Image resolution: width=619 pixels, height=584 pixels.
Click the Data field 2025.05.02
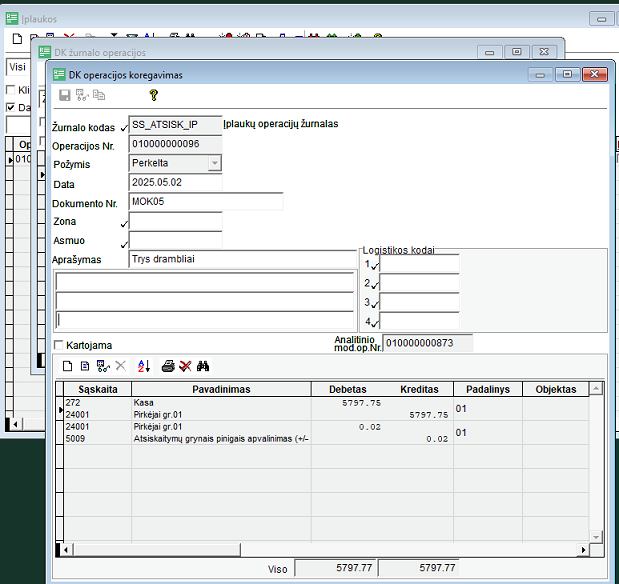click(x=175, y=182)
